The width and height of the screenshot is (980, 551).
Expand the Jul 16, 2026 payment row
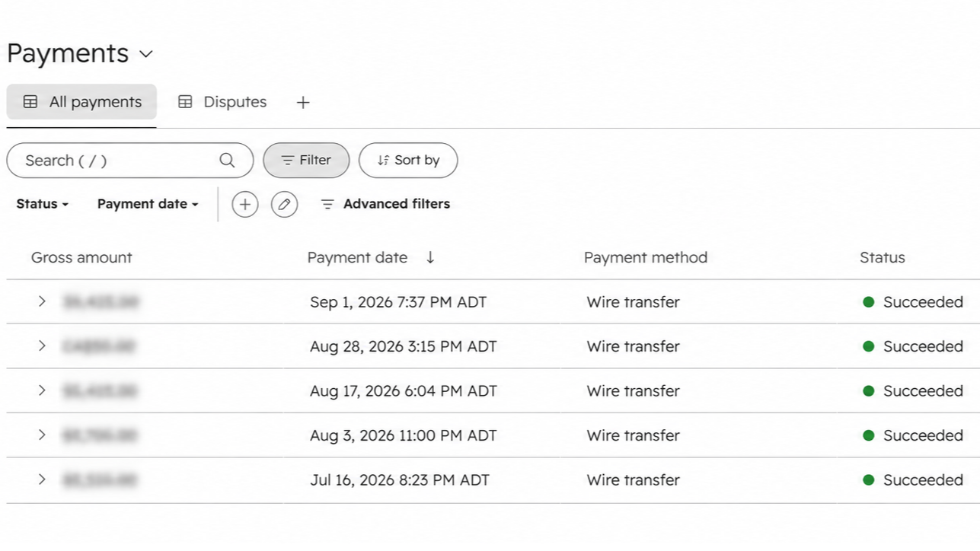click(x=42, y=479)
